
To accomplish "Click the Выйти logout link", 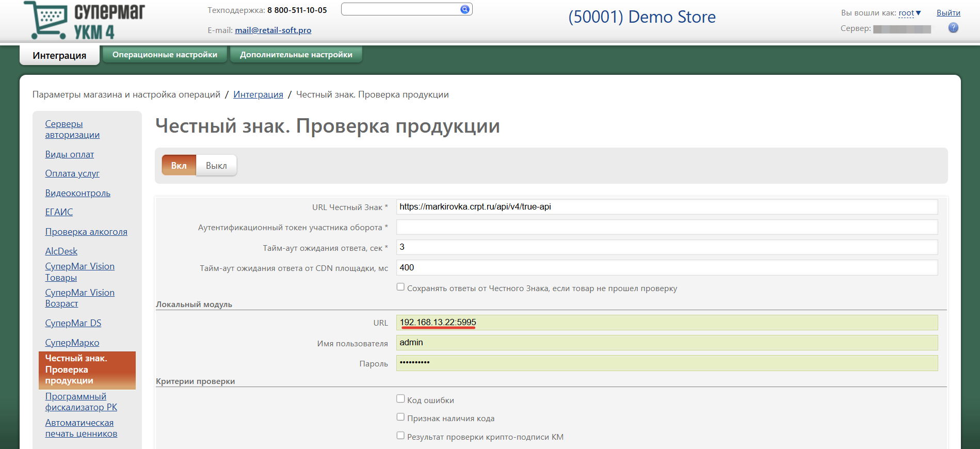I will tap(949, 13).
